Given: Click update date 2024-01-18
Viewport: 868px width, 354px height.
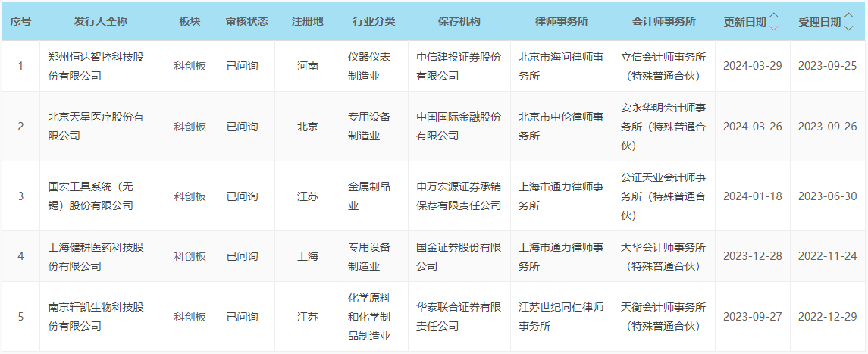Looking at the screenshot, I should (x=752, y=196).
